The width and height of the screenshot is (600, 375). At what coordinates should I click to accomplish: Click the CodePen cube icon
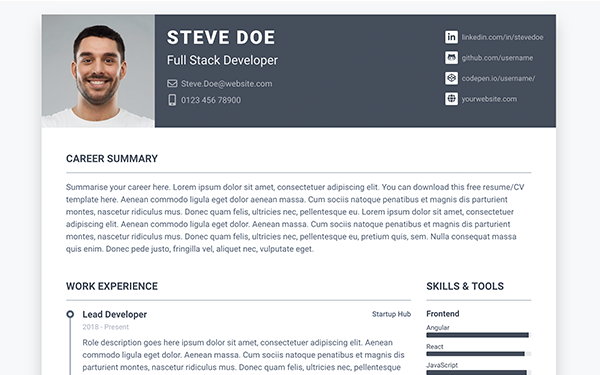tap(451, 78)
